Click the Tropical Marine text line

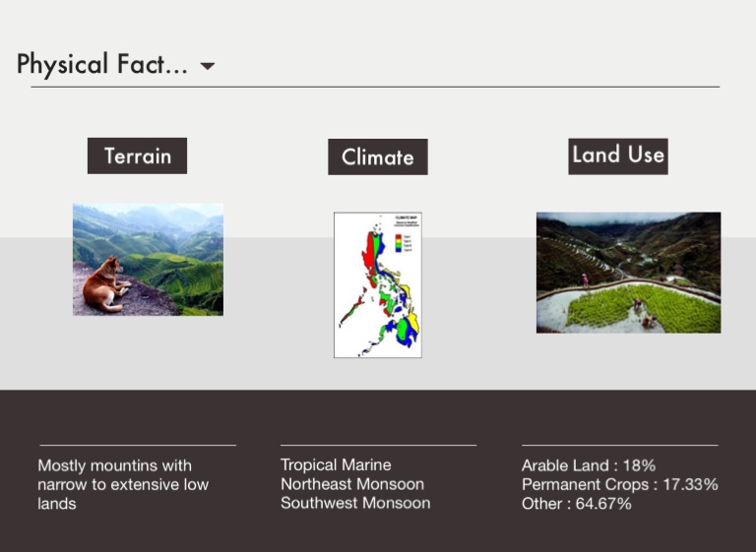[x=336, y=464]
